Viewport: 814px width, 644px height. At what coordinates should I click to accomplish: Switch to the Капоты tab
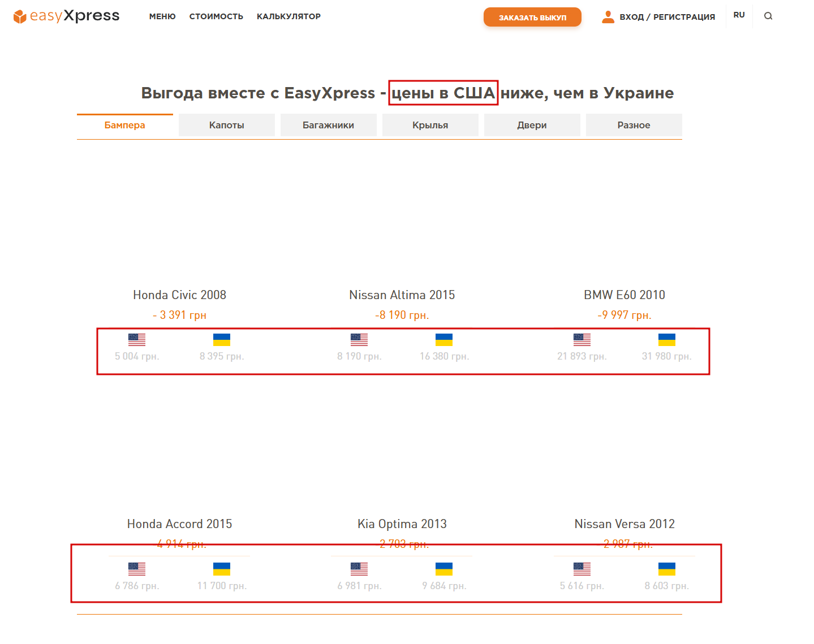tap(227, 125)
